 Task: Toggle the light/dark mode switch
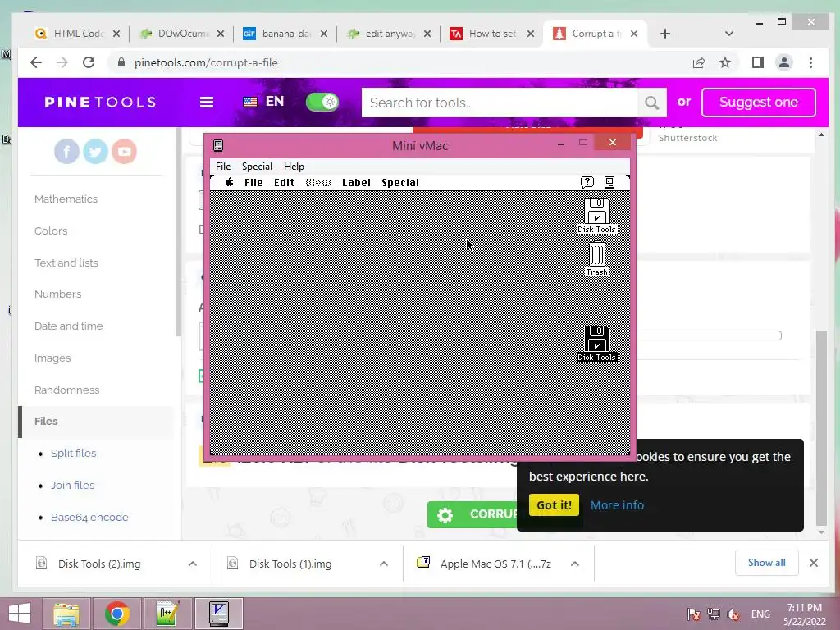(322, 102)
